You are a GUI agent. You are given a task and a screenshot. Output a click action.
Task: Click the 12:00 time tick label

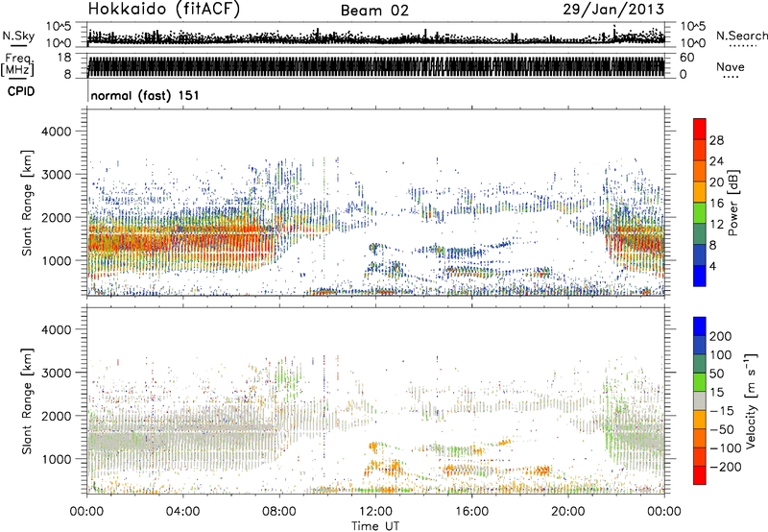[x=375, y=512]
